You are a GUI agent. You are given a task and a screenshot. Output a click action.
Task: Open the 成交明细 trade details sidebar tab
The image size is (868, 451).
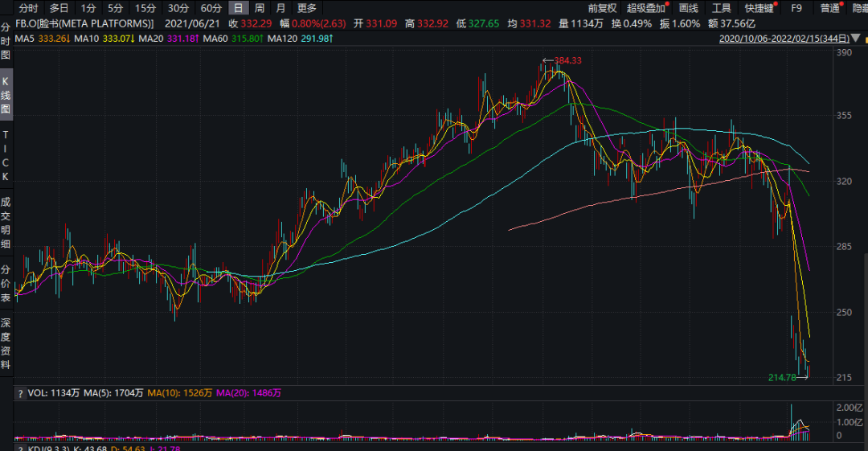[x=6, y=222]
